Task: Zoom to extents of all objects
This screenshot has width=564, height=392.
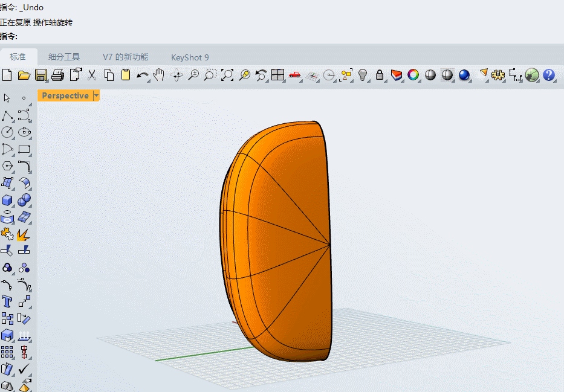Action: click(227, 75)
